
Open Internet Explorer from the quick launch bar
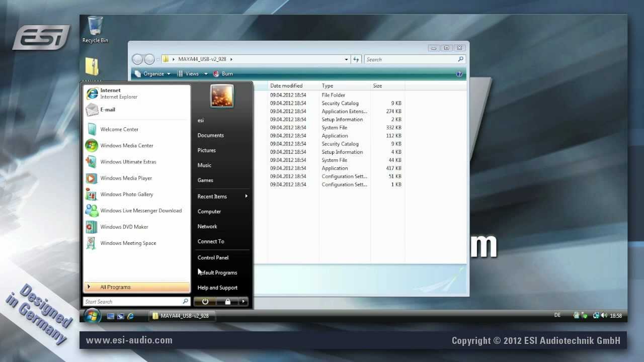point(131,316)
